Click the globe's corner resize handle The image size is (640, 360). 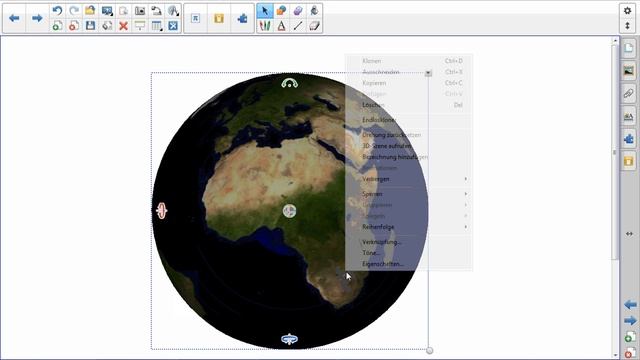pos(429,350)
